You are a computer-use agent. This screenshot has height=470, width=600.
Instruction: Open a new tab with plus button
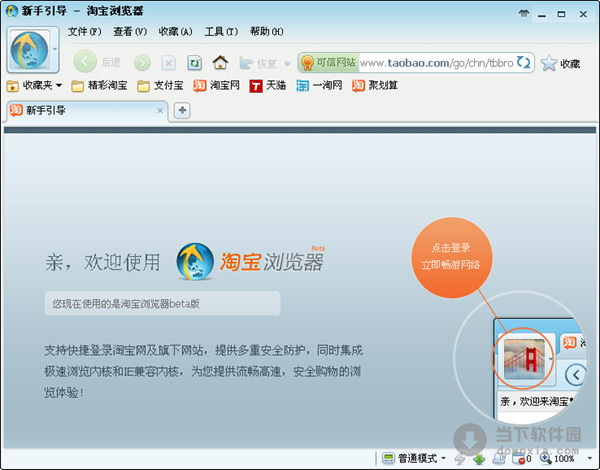pyautogui.click(x=182, y=110)
